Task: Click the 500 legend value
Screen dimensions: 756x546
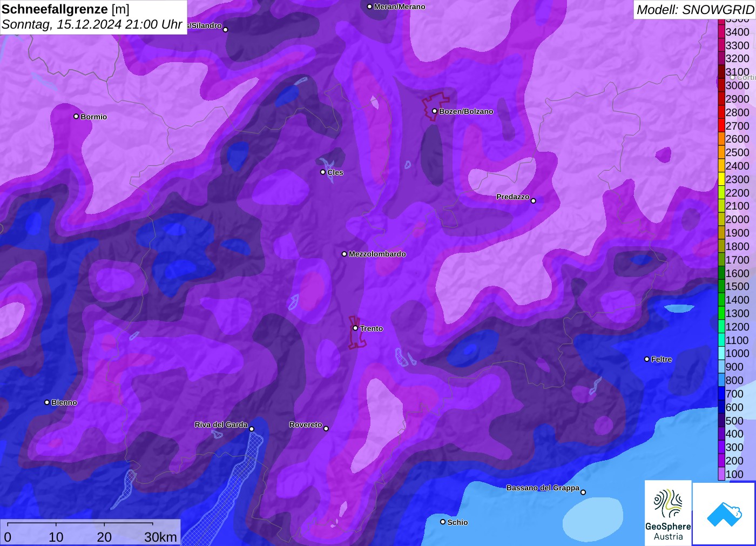Action: 734,421
